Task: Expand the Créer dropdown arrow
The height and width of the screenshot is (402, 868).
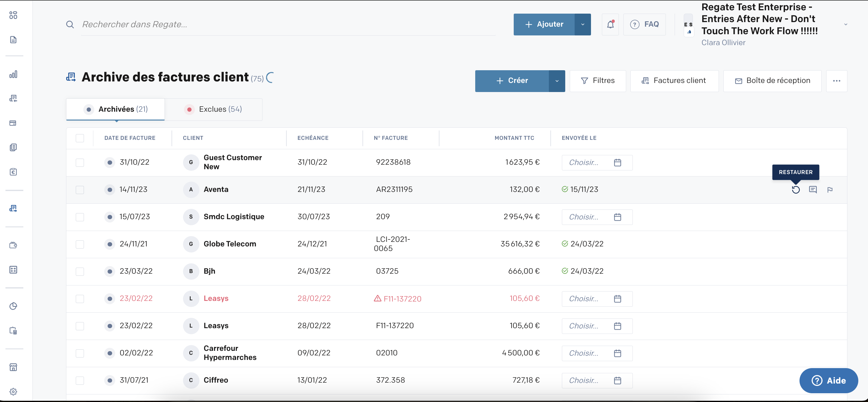Action: coord(557,81)
